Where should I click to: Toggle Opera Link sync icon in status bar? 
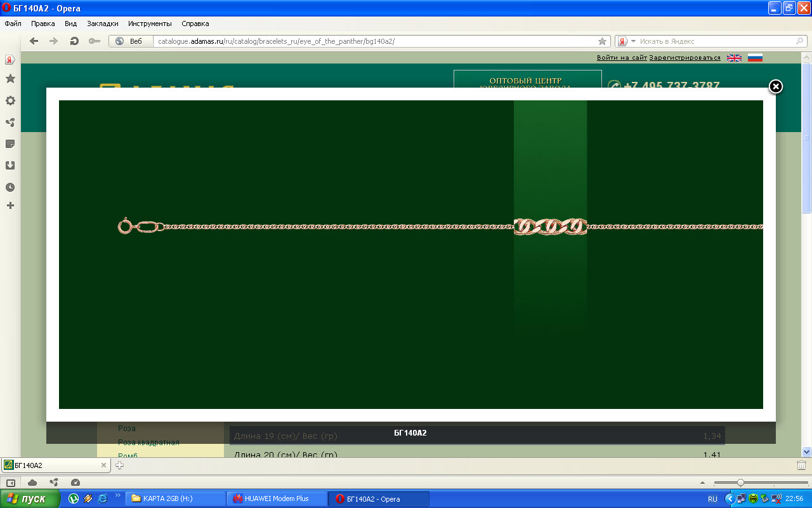(x=54, y=483)
